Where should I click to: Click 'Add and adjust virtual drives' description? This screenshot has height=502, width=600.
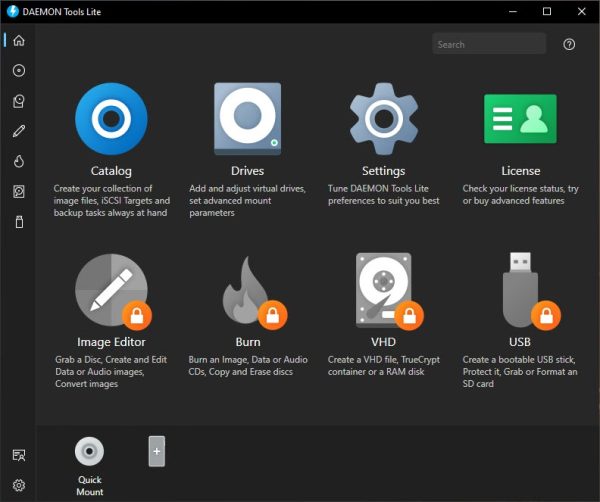coord(247,200)
